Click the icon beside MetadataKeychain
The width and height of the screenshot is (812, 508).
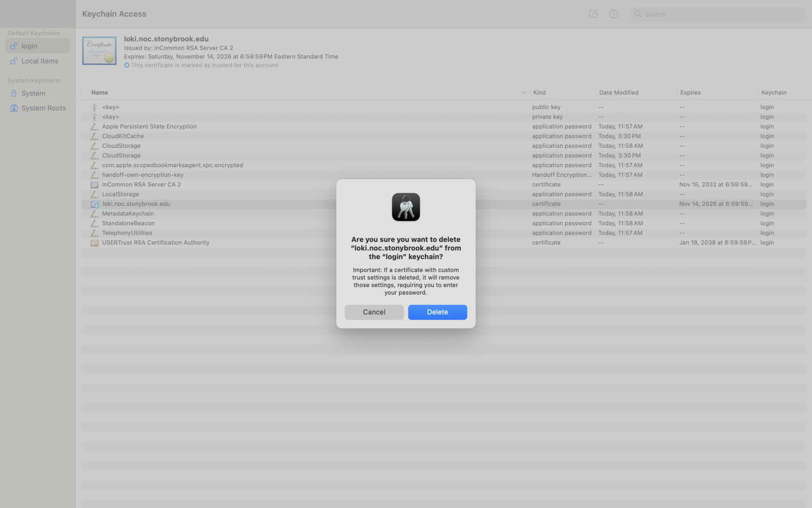(x=94, y=213)
